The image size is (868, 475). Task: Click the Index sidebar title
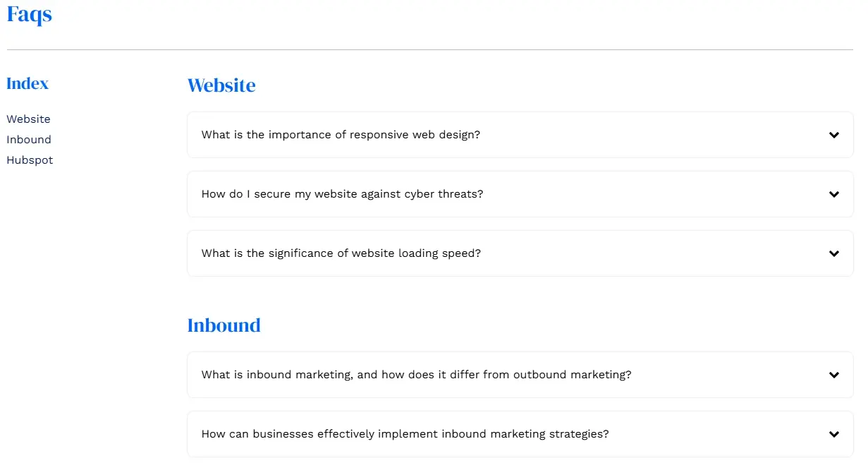point(27,83)
